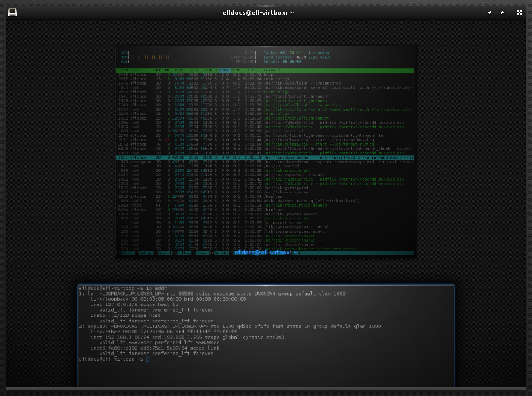Click the efldocs@efl-virtbox window title text
This screenshot has height=396, width=532.
[x=258, y=13]
